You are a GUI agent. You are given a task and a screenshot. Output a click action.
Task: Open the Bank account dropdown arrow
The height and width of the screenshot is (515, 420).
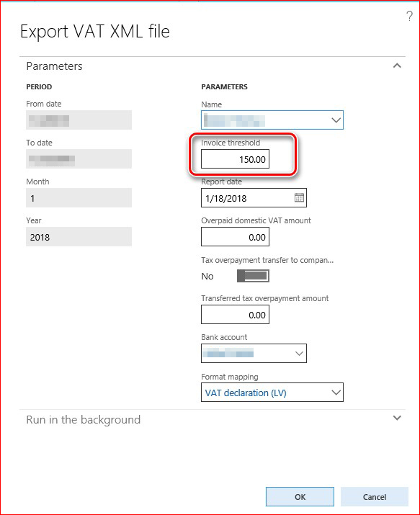tap(299, 354)
